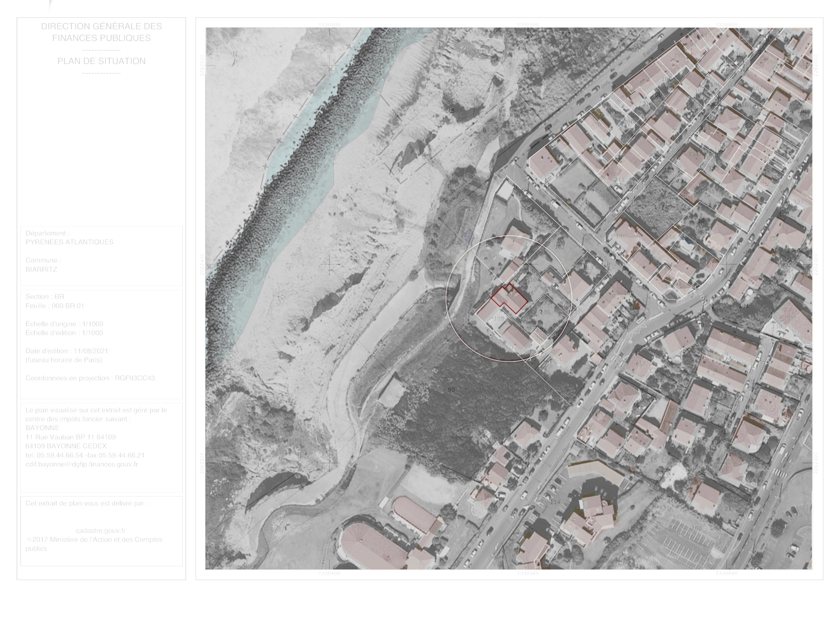Image resolution: width=840 pixels, height=630 pixels.
Task: Click the large wooded parcel 90
Action: (x=451, y=390)
